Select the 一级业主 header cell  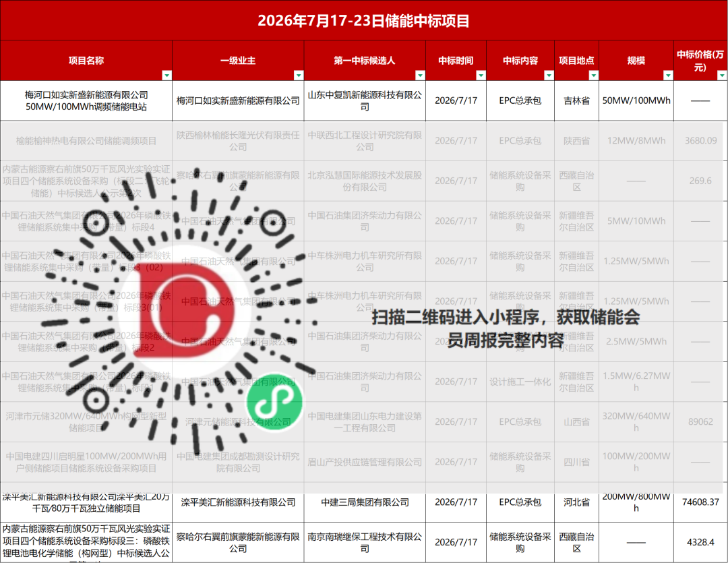tap(238, 61)
